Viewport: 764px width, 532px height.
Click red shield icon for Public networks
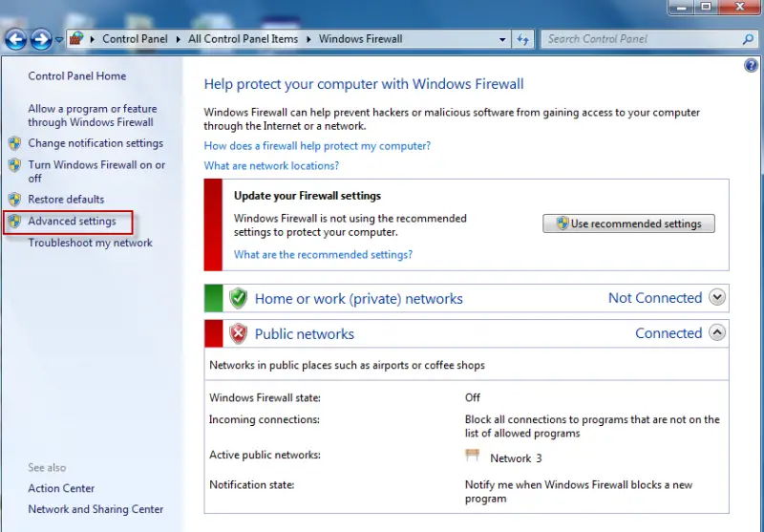(238, 333)
